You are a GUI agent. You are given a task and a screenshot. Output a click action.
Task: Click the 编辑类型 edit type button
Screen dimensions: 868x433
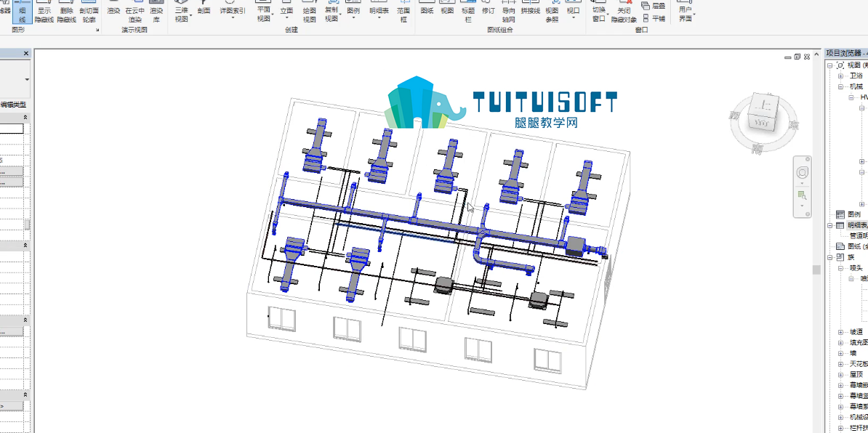pos(13,105)
